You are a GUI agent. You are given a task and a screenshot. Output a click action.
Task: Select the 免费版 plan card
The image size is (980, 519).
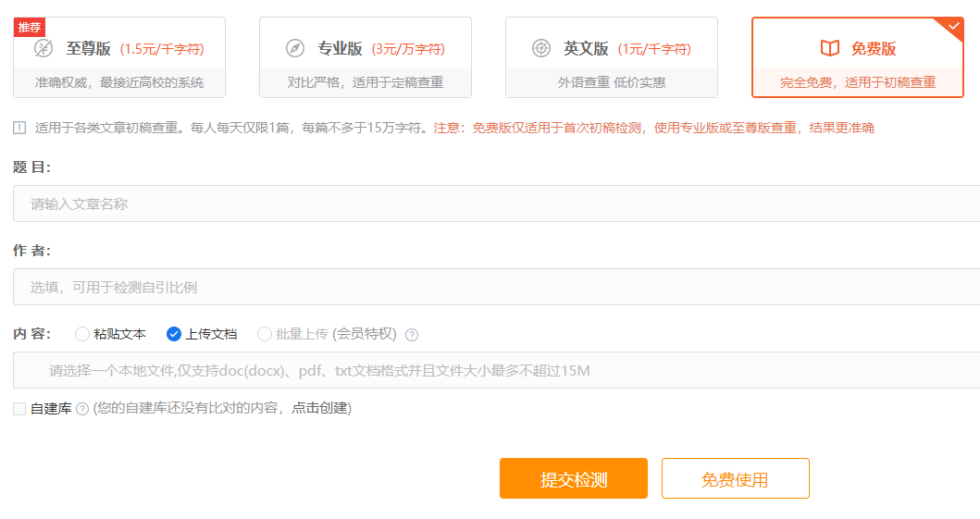(858, 57)
